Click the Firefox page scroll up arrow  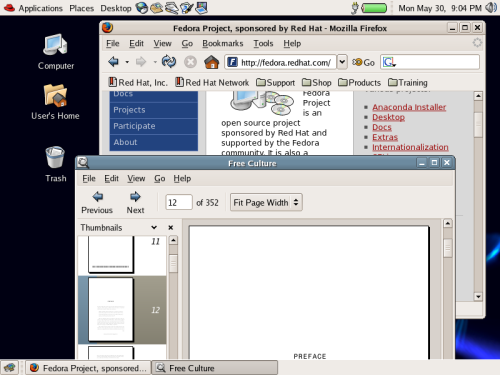pyautogui.click(x=478, y=96)
